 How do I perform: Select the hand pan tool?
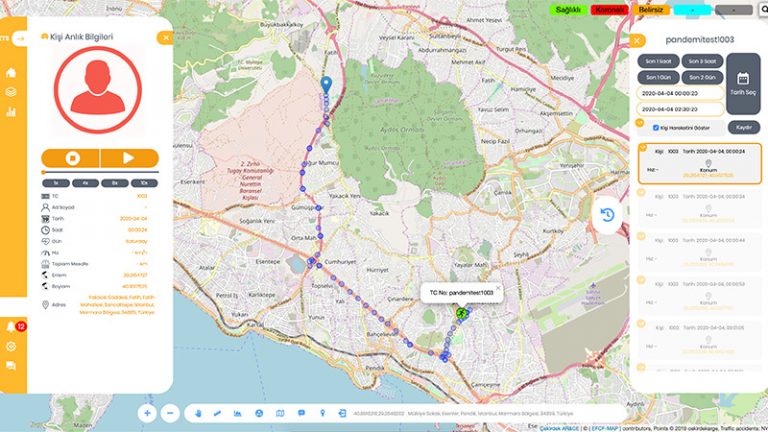pyautogui.click(x=198, y=413)
